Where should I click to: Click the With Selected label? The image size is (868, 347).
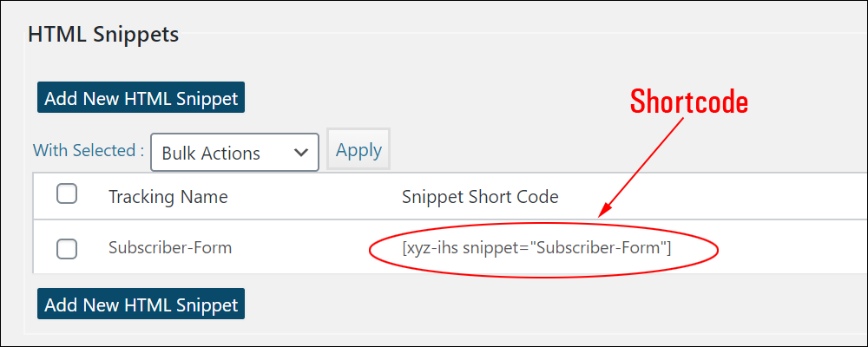(x=89, y=150)
